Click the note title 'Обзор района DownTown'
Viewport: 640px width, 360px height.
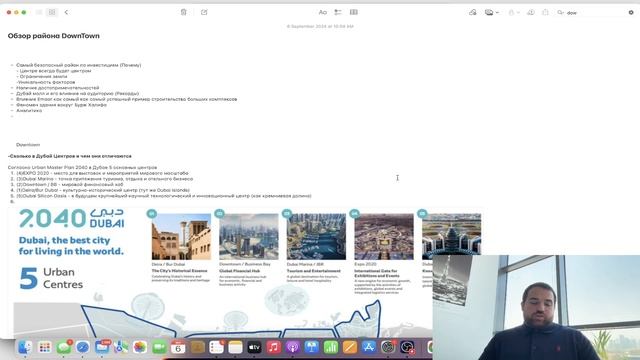(53, 36)
